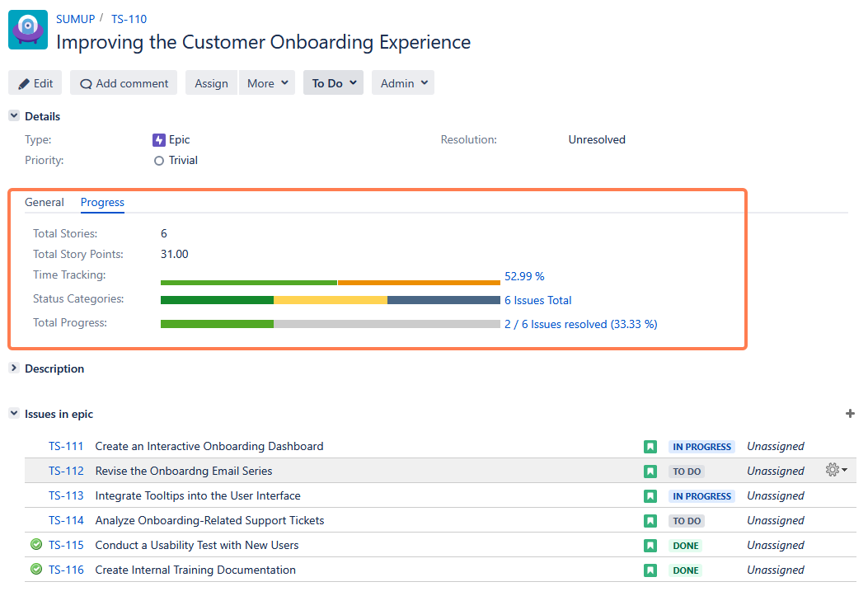Screen dimensions: 868x596
Task: Open the Admin dropdown
Action: point(402,82)
